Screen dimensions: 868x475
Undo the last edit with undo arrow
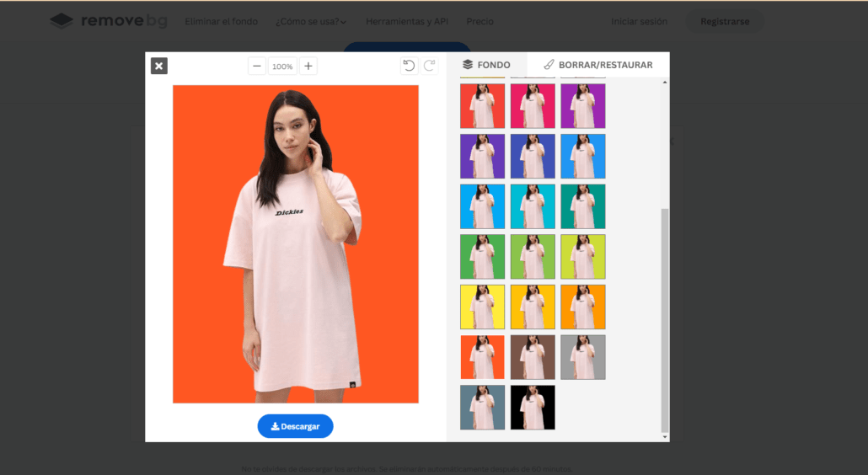[x=409, y=66]
